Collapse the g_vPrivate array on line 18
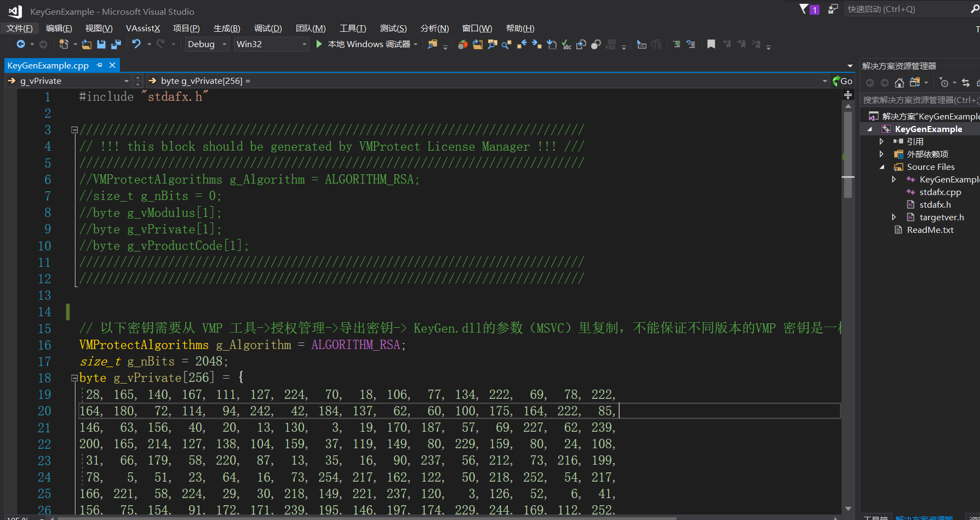 click(74, 378)
